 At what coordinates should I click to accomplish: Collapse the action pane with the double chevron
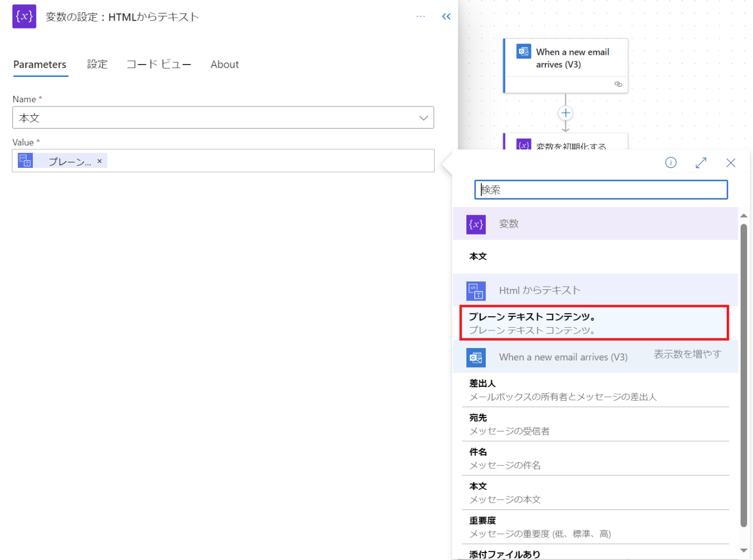tap(446, 16)
